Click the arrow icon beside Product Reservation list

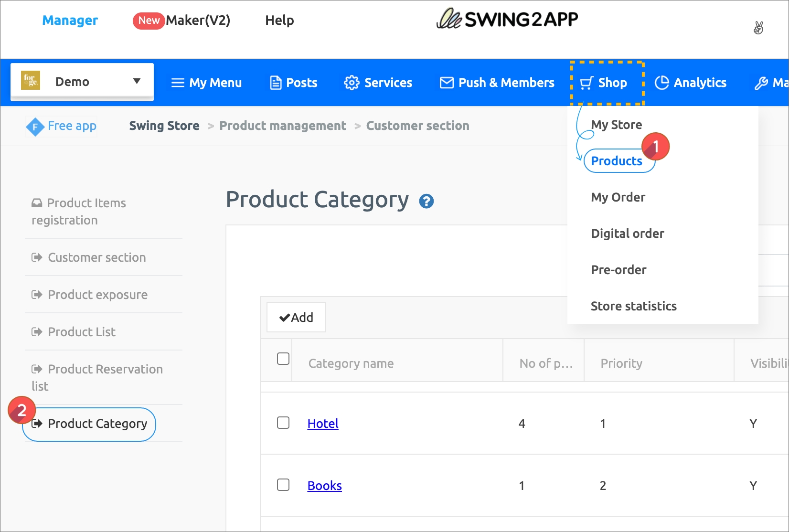[37, 369]
